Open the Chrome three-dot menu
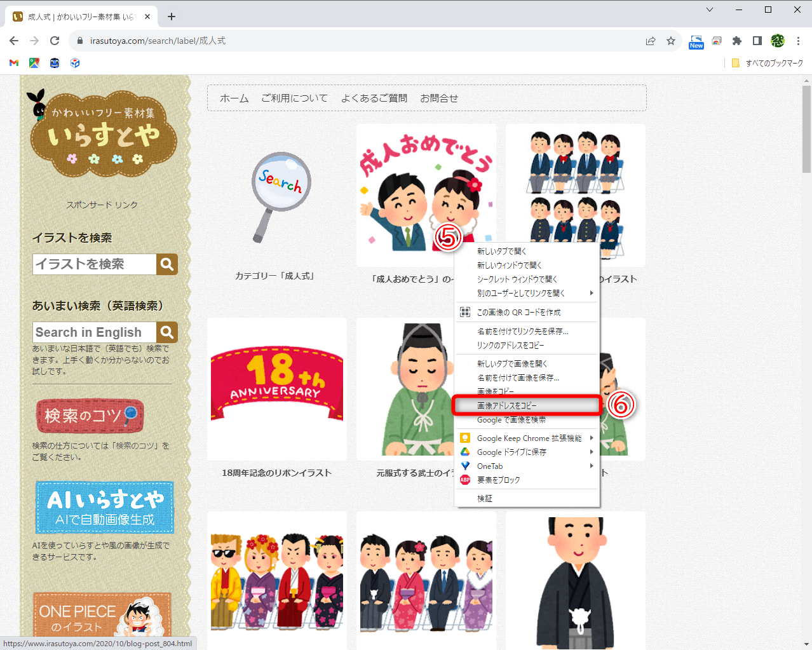The image size is (812, 650). pos(799,40)
